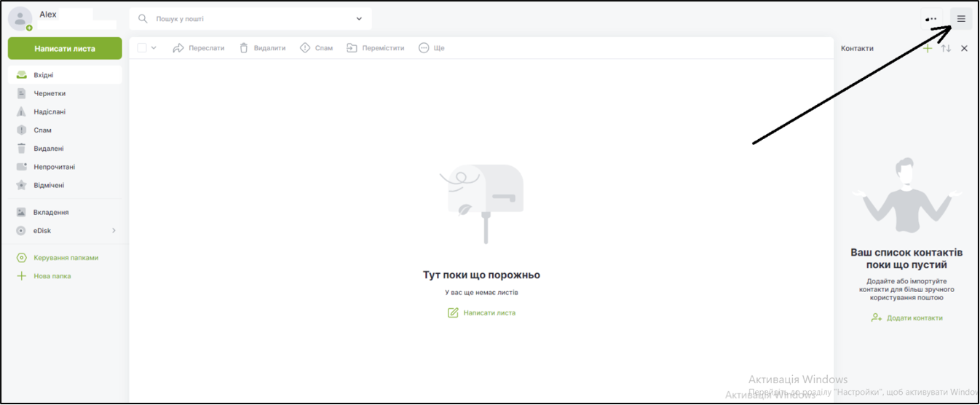Click the Alex profile avatar
980x405 pixels.
click(x=20, y=19)
